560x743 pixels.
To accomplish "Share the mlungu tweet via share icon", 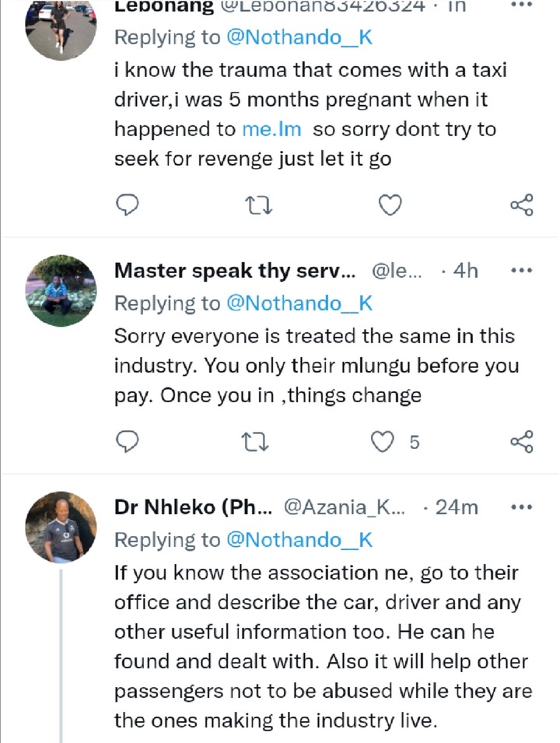I will tap(522, 442).
